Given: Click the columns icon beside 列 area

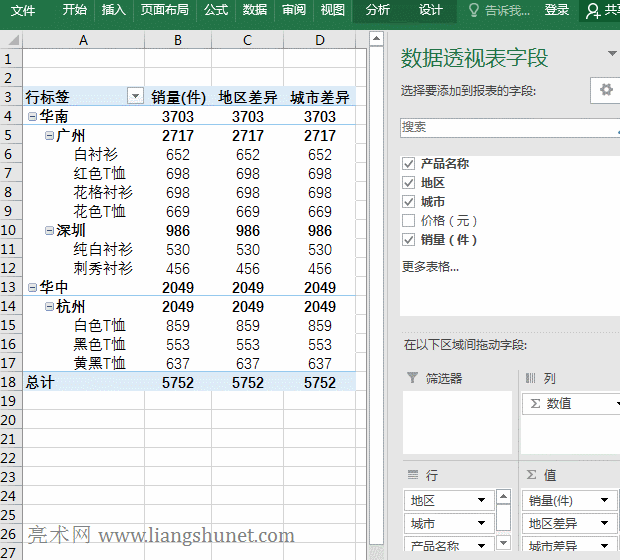Looking at the screenshot, I should point(531,378).
